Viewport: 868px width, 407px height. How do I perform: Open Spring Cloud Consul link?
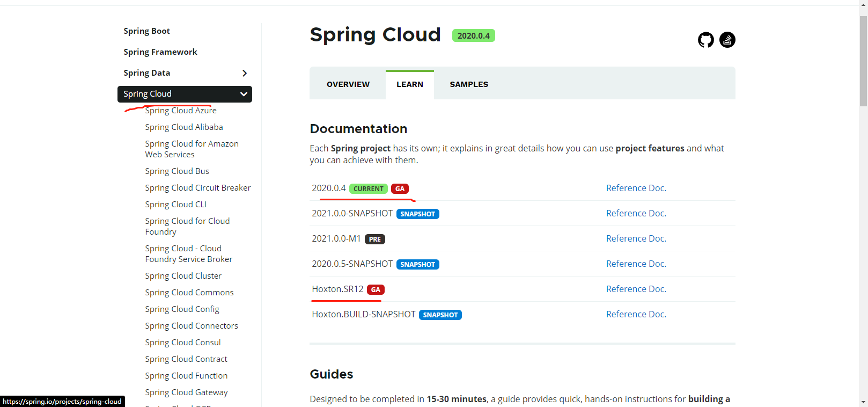(183, 343)
